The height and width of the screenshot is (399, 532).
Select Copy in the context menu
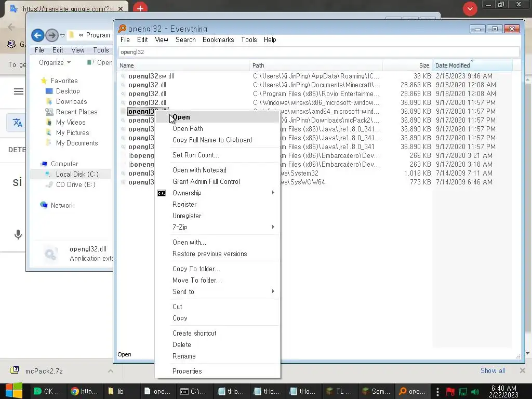(217, 318)
